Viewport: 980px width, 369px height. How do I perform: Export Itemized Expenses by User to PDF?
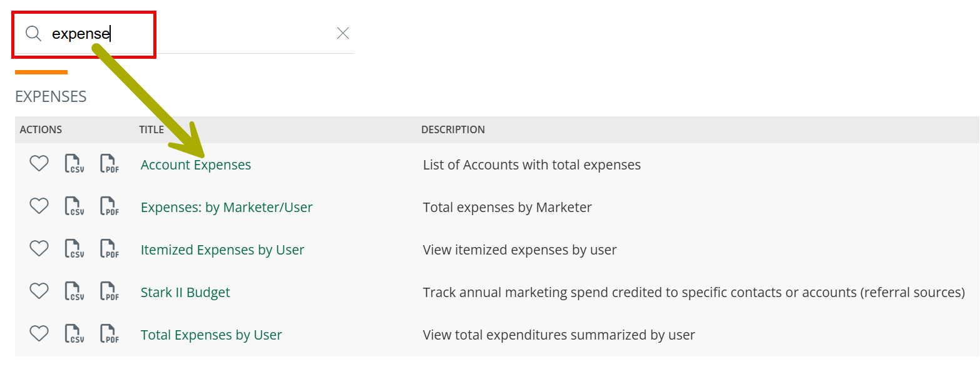[110, 249]
